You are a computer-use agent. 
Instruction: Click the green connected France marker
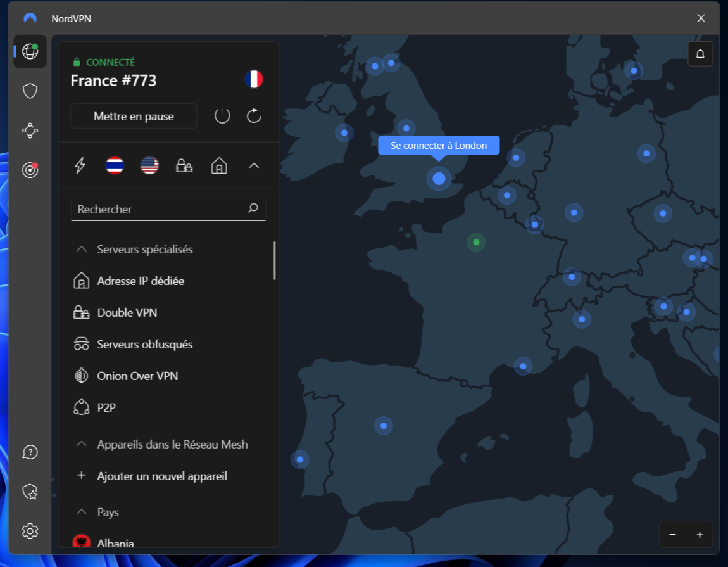click(x=476, y=242)
